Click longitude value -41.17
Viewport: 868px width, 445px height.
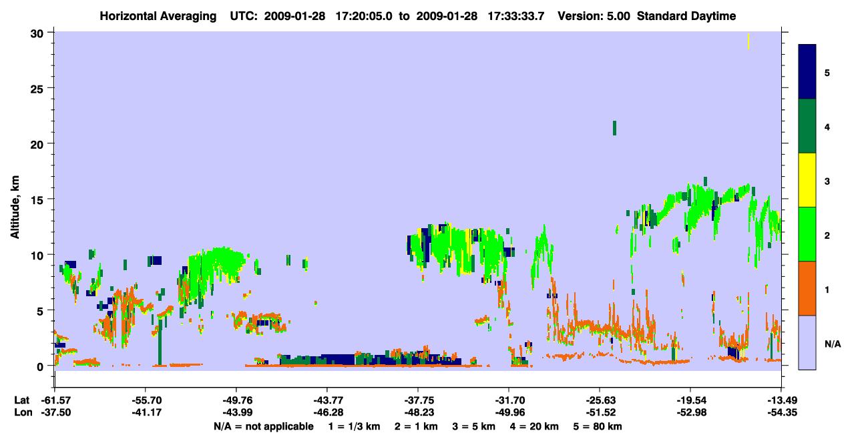coord(145,412)
